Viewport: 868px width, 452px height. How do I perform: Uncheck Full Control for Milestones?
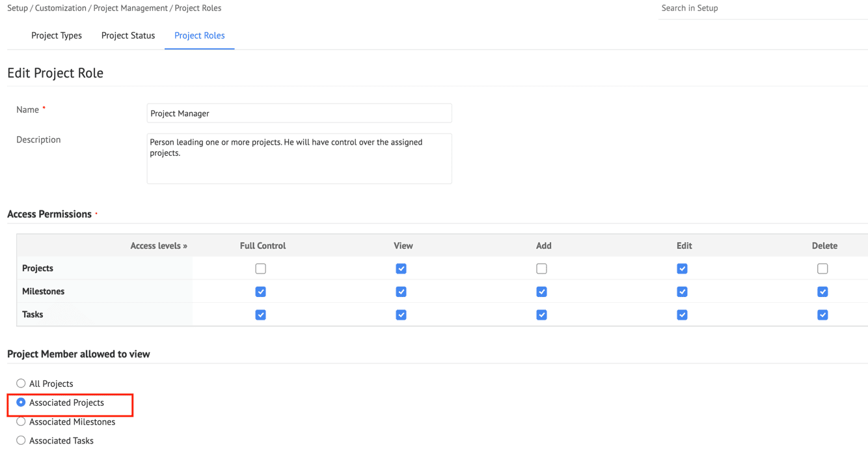click(x=261, y=292)
